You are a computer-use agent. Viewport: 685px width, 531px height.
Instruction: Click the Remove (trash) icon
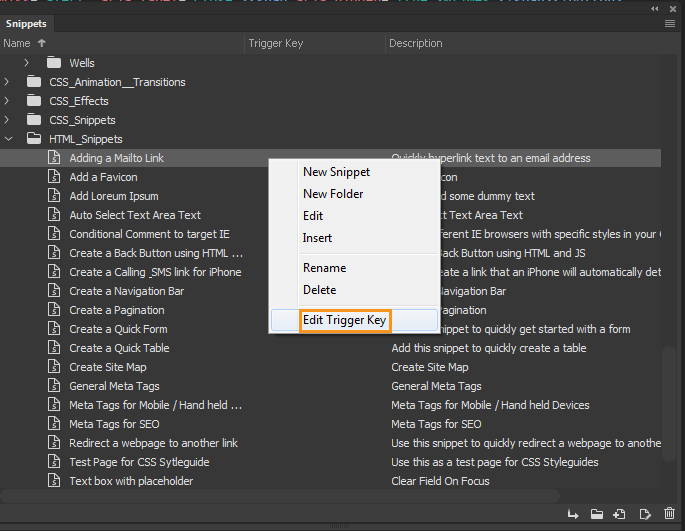(x=669, y=514)
